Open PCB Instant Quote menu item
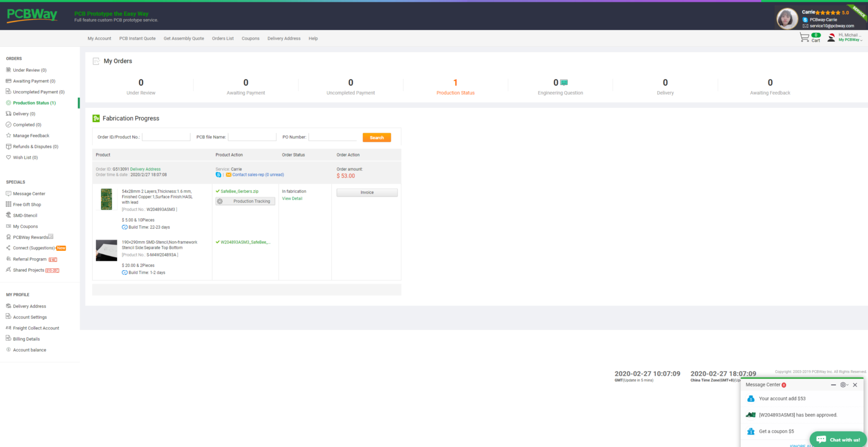 click(137, 38)
